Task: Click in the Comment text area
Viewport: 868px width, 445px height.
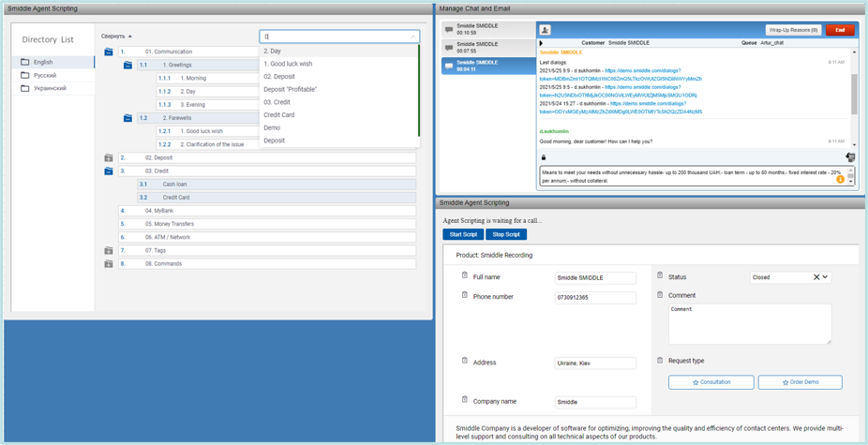Action: [750, 324]
